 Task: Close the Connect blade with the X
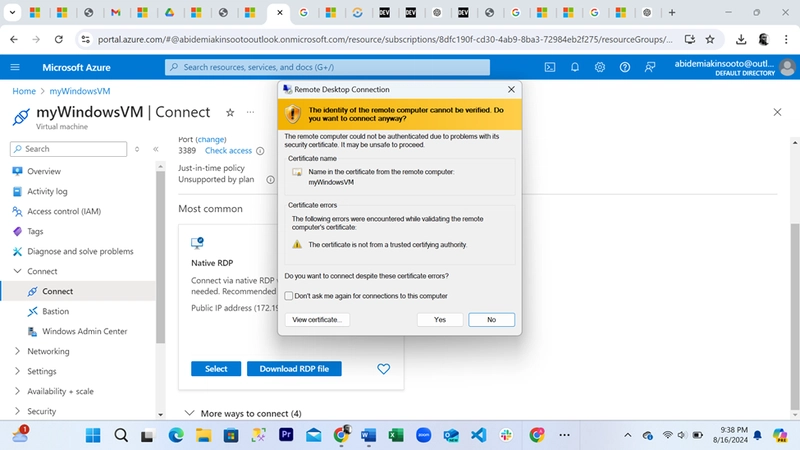tap(777, 112)
